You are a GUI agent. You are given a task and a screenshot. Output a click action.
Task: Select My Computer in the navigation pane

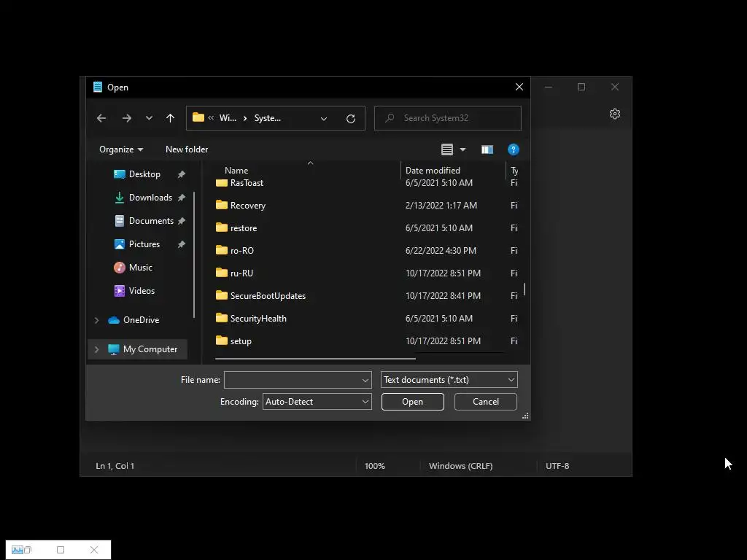(150, 349)
